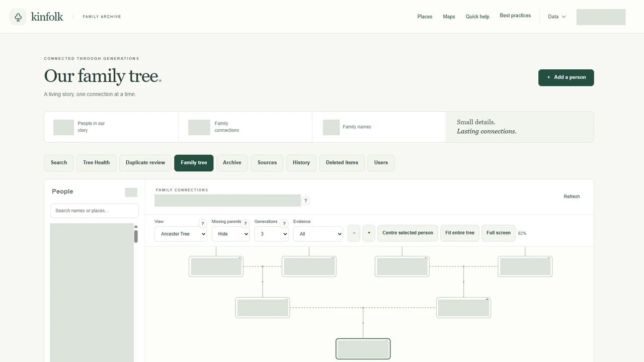
Task: Click the kinfolk tree logo icon
Action: point(18,17)
